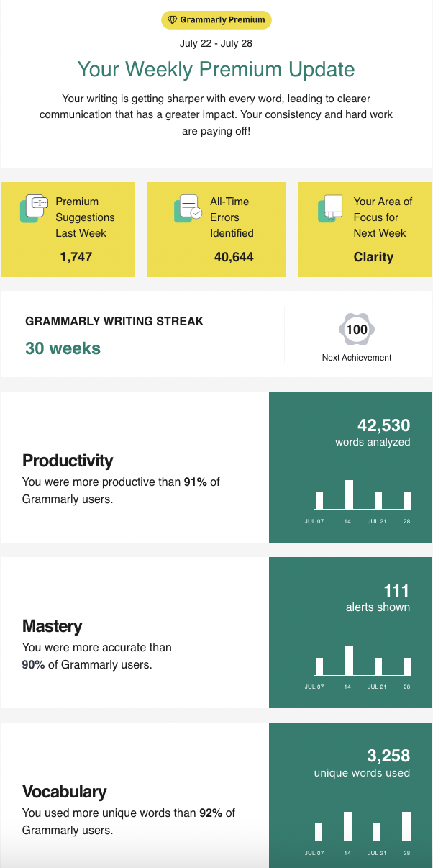Image resolution: width=433 pixels, height=868 pixels.
Task: Click the Premium Suggestions card icon
Action: tap(33, 207)
